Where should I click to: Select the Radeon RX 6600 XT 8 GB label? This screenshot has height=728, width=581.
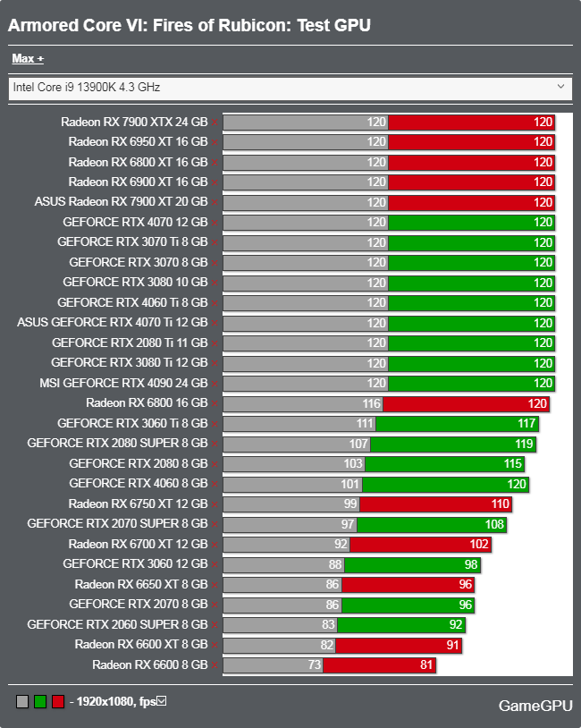[x=141, y=645]
